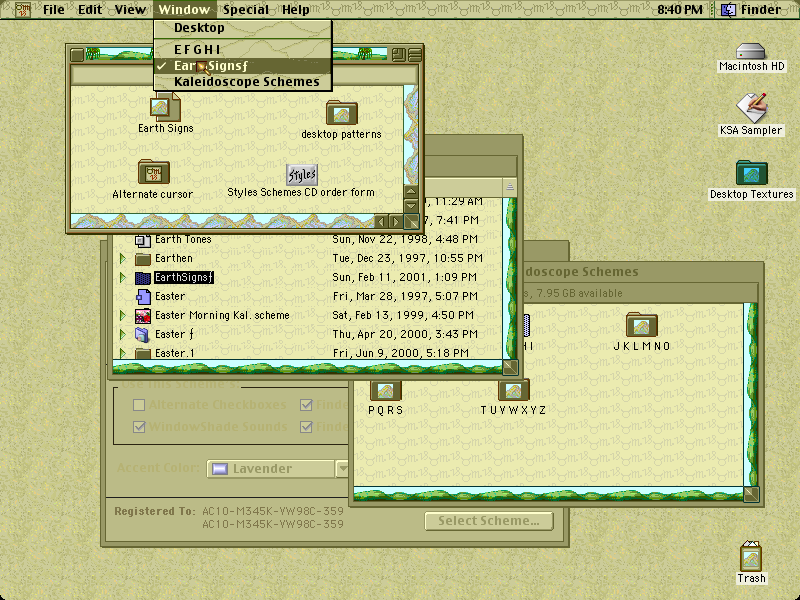Click the Earth Tones file icon in list

142,240
